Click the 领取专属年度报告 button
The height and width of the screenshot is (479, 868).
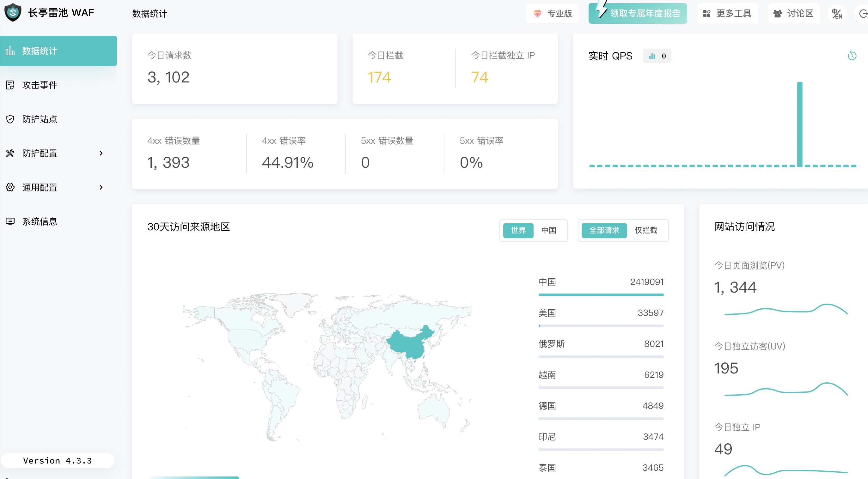click(638, 14)
